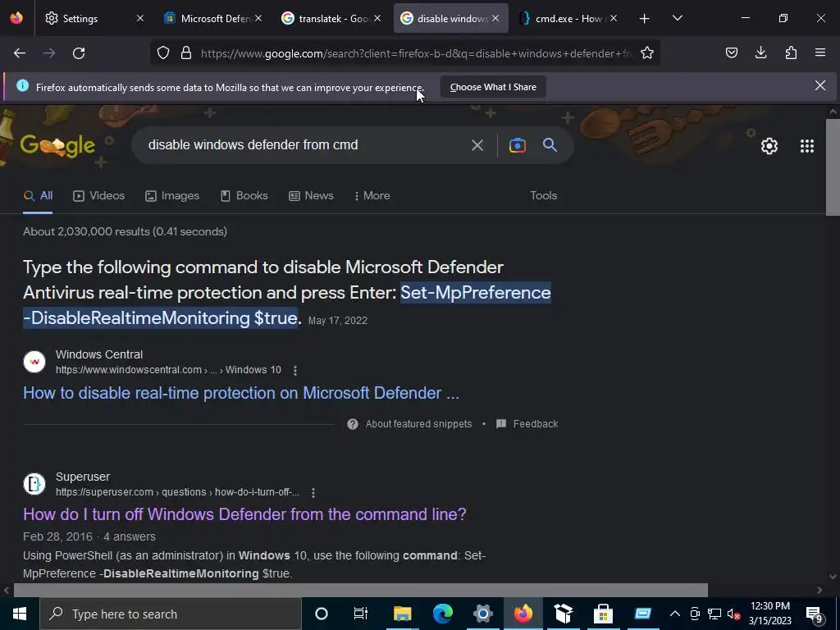Open the muted volume tray icon
Screen dimensions: 840x630
(734, 614)
